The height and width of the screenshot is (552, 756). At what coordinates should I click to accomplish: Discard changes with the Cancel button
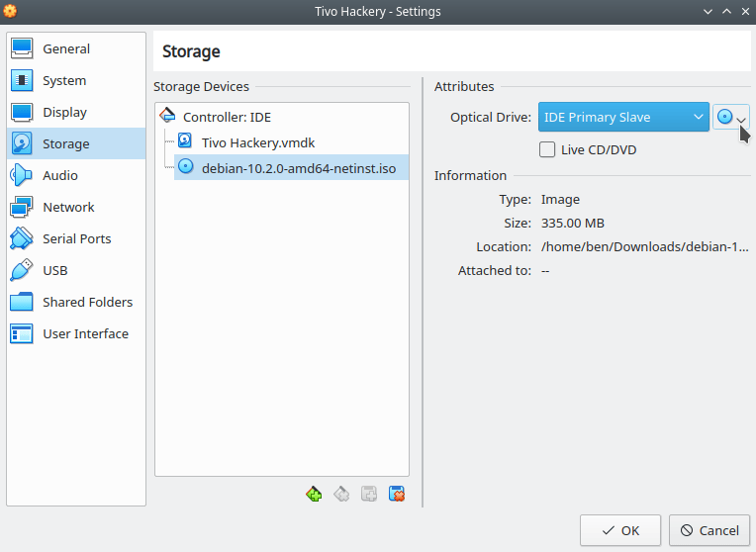pos(709,530)
